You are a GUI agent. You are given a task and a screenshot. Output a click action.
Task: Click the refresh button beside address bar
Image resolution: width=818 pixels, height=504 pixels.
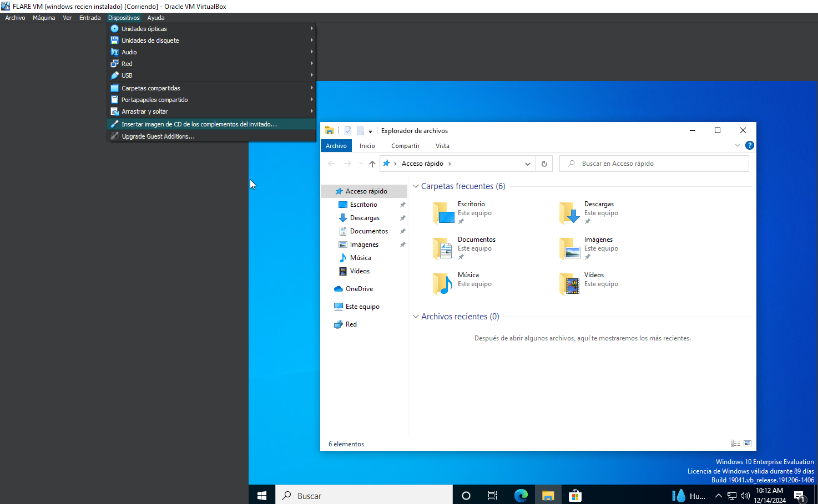pyautogui.click(x=544, y=164)
